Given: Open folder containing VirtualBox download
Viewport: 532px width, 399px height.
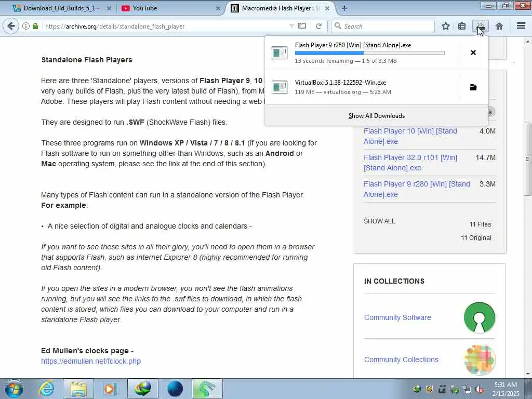Looking at the screenshot, I should [473, 87].
